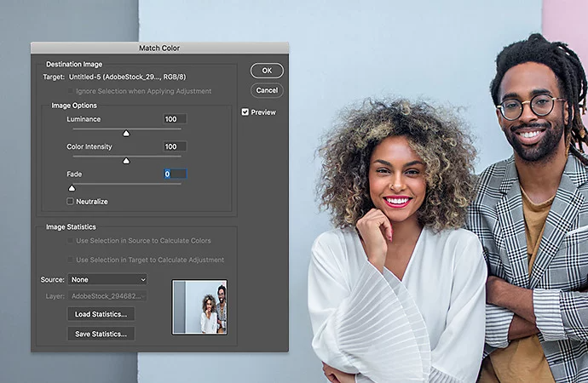
Task: Click the Color Intensity value field
Action: click(174, 146)
